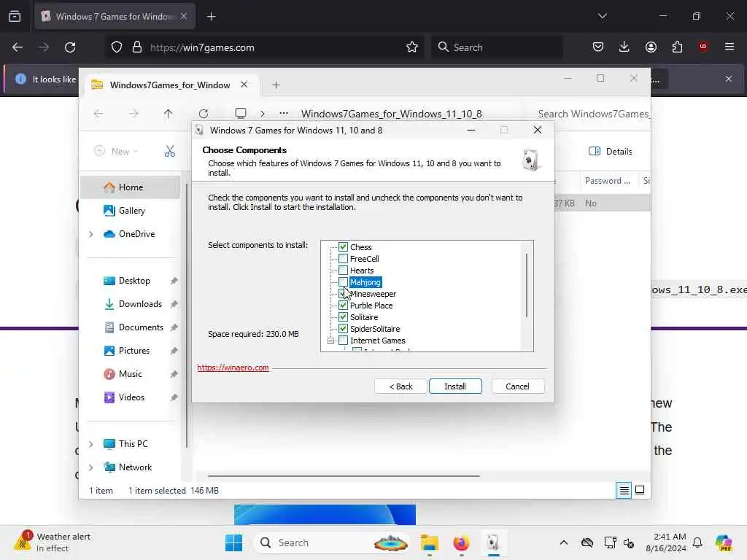Click the Search Windows7Games field in Explorer
This screenshot has width=747, height=560.
592,114
